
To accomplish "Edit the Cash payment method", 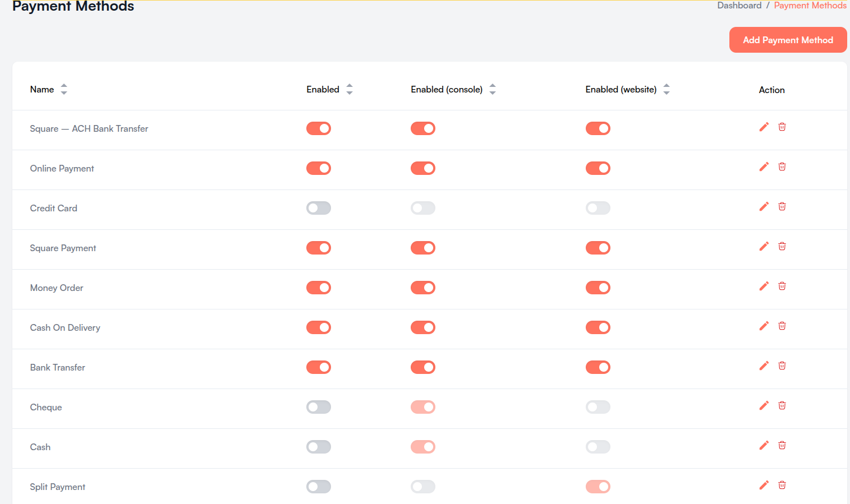I will (x=764, y=446).
